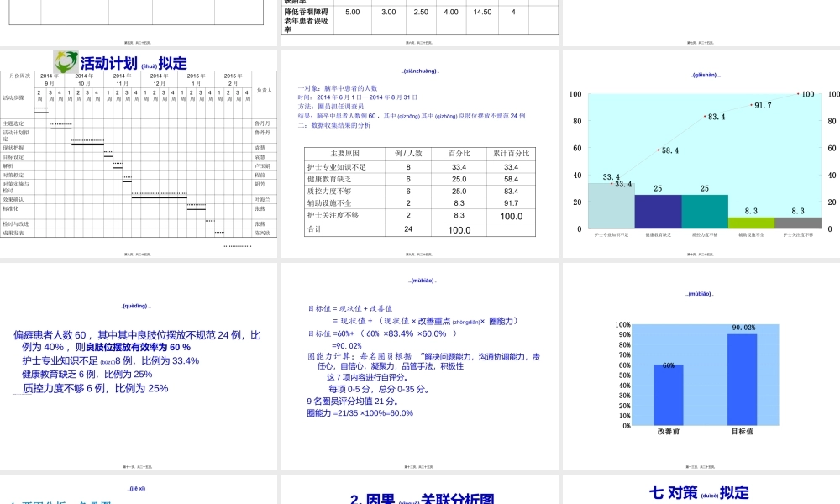Open the 目标值 calculation slide thumbnail
Screen dimensions: 840x504
419,366
